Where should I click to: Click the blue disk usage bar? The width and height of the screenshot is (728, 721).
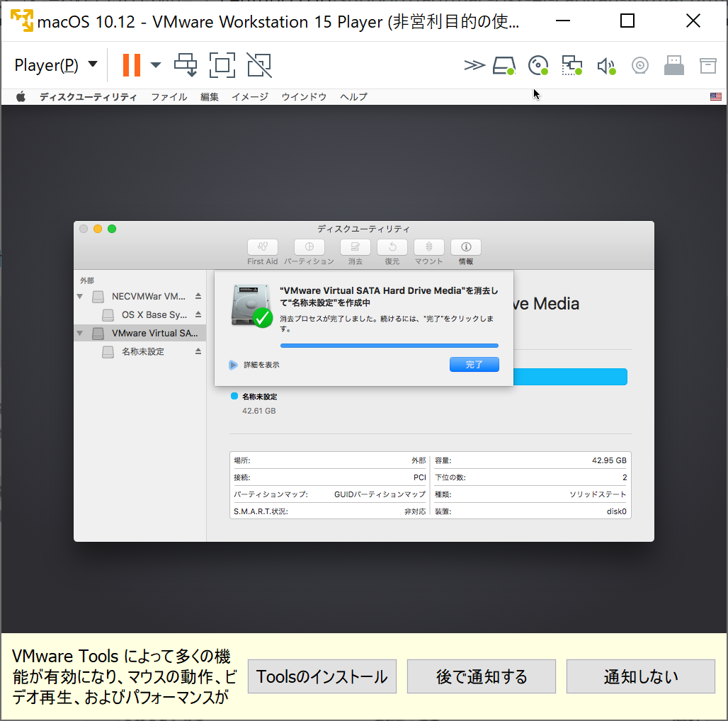pos(571,377)
